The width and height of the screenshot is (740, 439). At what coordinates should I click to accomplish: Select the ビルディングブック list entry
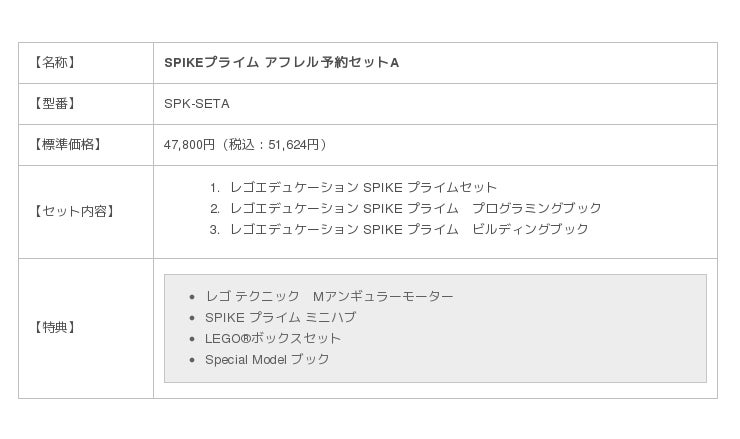[x=409, y=229]
